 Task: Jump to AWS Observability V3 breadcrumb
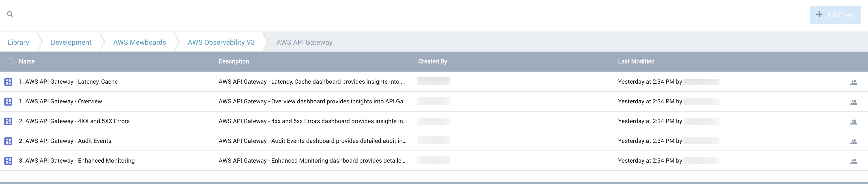pyautogui.click(x=221, y=42)
